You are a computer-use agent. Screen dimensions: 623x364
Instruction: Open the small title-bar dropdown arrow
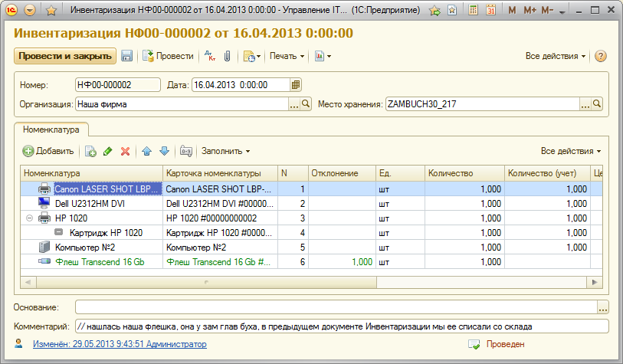coord(562,12)
